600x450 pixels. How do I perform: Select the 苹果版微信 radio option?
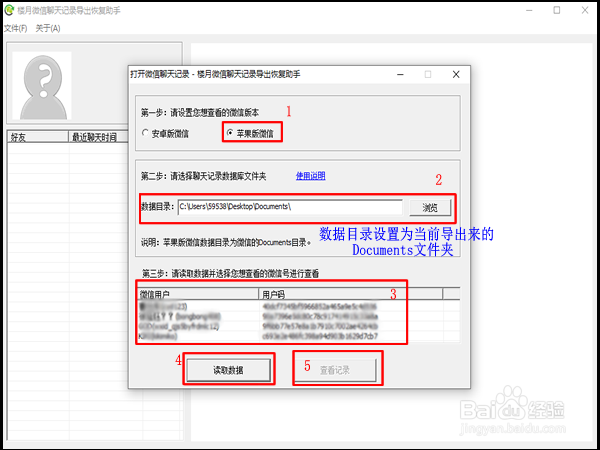tap(250, 133)
